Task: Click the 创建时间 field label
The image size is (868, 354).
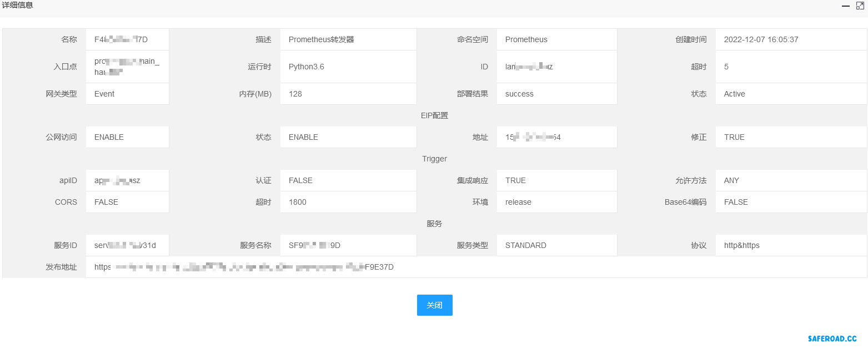Action: click(691, 39)
